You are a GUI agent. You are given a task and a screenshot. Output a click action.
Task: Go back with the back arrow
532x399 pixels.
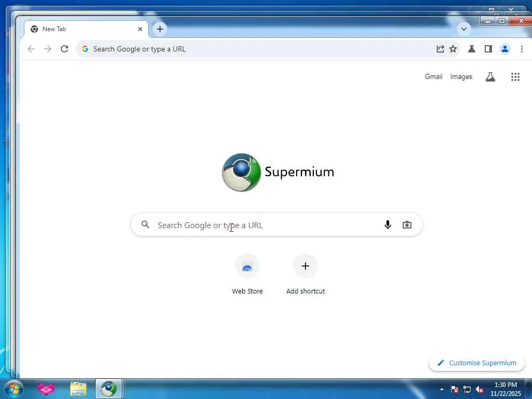31,49
